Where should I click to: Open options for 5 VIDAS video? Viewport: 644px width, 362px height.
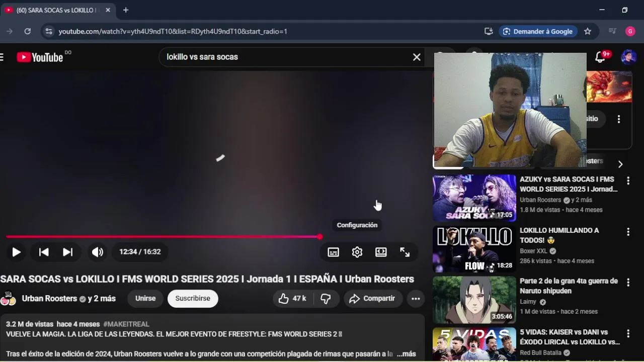(x=628, y=333)
